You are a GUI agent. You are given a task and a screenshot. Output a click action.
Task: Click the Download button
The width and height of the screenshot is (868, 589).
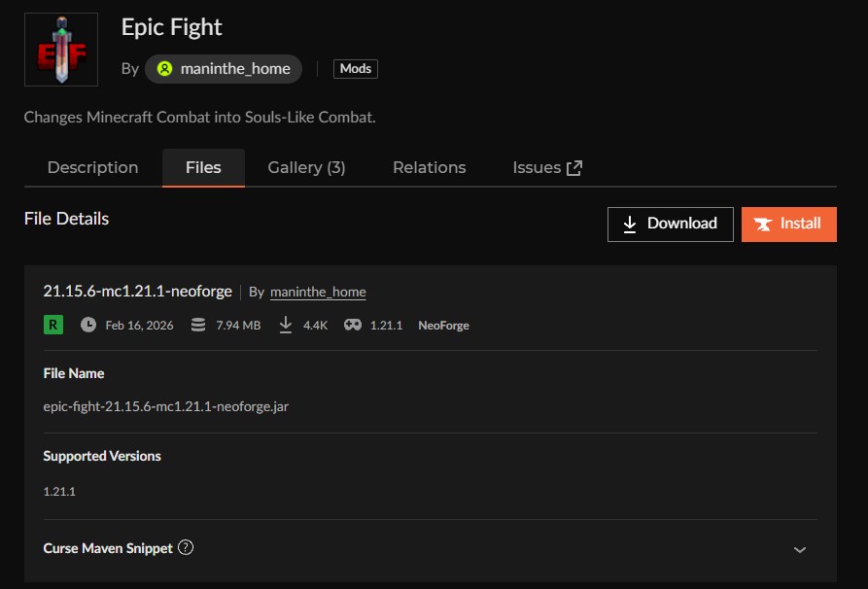point(670,224)
